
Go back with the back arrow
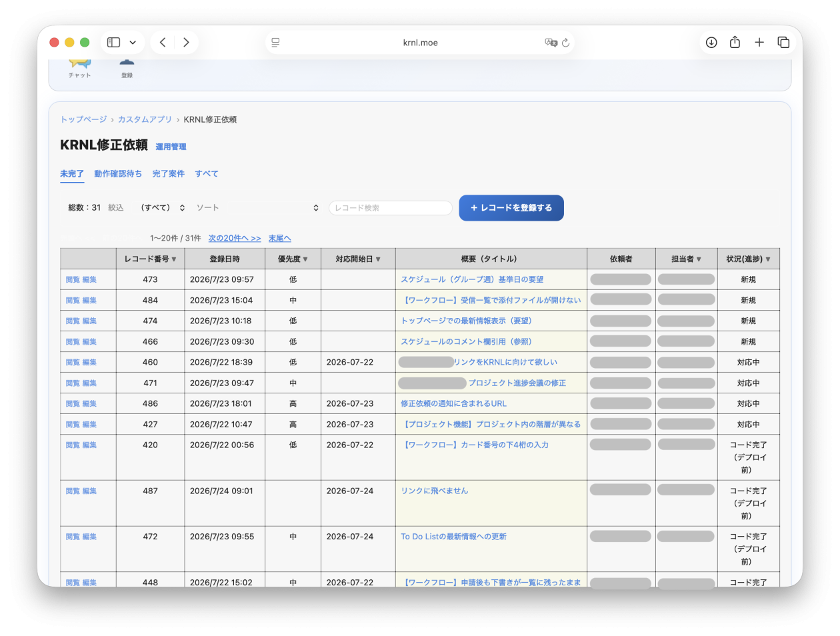(163, 42)
